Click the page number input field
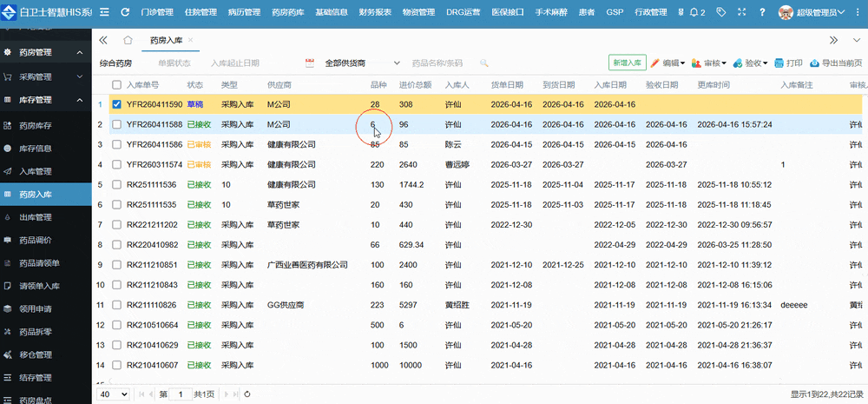The image size is (868, 404). [x=181, y=394]
